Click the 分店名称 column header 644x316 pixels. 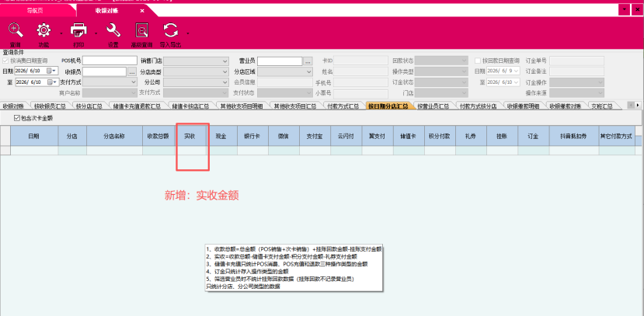tap(115, 135)
